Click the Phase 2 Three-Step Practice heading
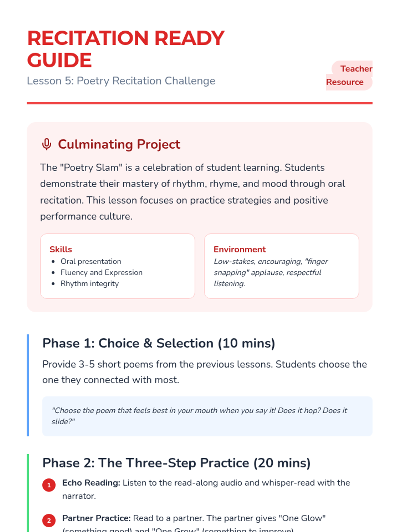The width and height of the screenshot is (399, 532). pyautogui.click(x=177, y=463)
